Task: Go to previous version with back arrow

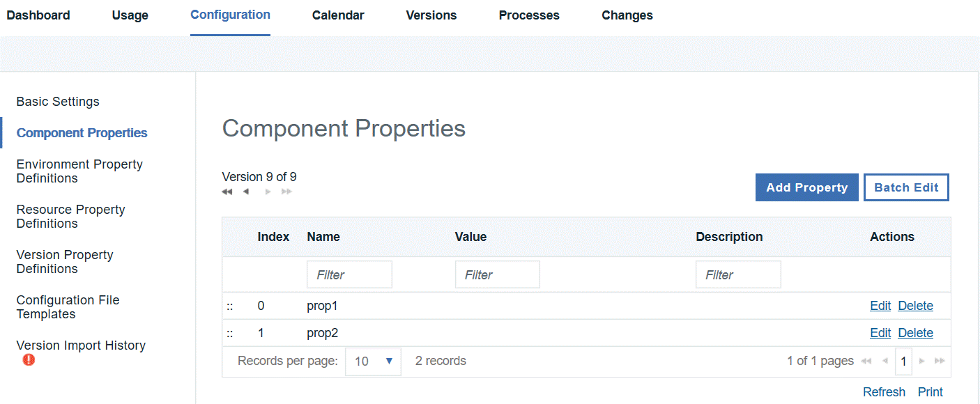Action: [x=245, y=191]
